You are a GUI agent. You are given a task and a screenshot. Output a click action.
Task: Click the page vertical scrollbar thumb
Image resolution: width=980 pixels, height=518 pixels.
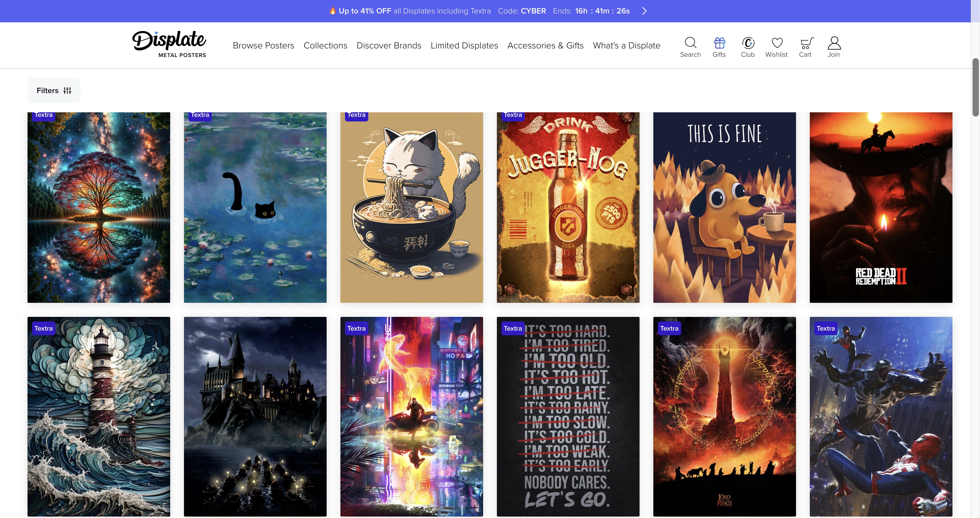[x=975, y=87]
